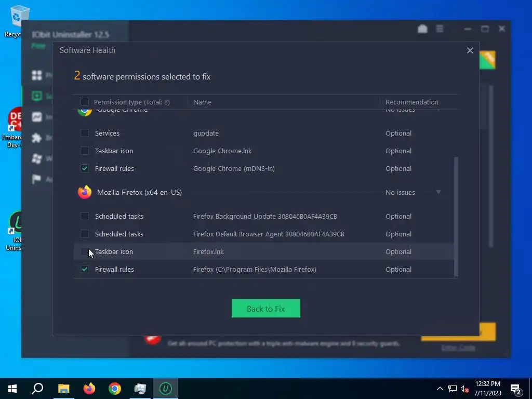The image size is (532, 399).
Task: Select the 'gupdate' name text
Action: pos(206,134)
